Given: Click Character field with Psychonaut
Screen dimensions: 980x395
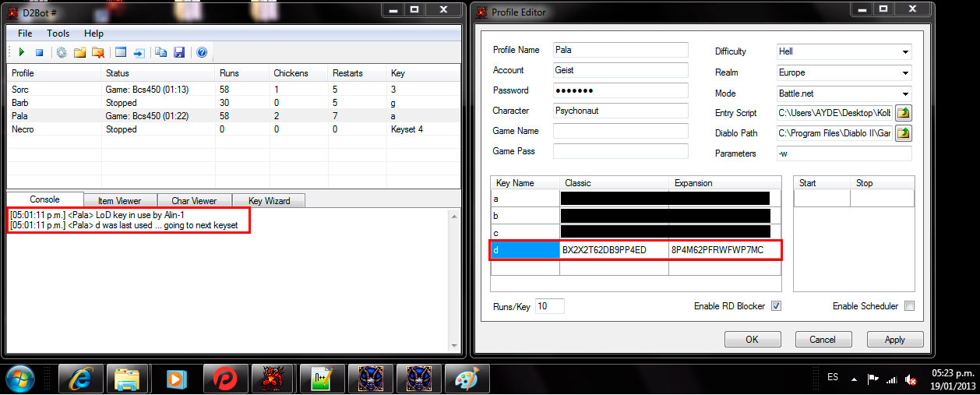Looking at the screenshot, I should (x=621, y=111).
